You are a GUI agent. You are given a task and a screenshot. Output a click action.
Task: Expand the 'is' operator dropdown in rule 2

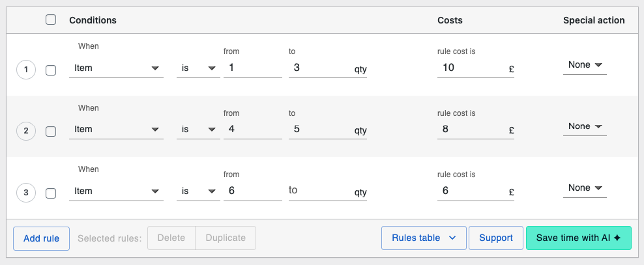(x=198, y=130)
